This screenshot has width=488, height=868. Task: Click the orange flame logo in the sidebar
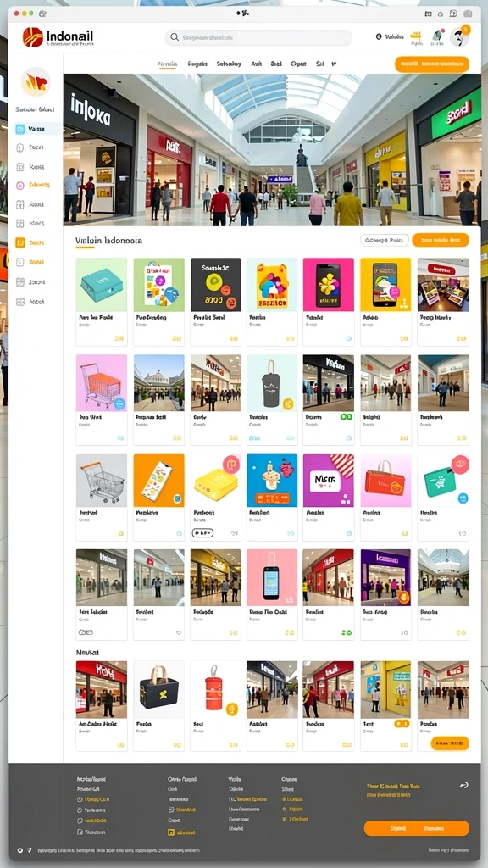point(36,82)
